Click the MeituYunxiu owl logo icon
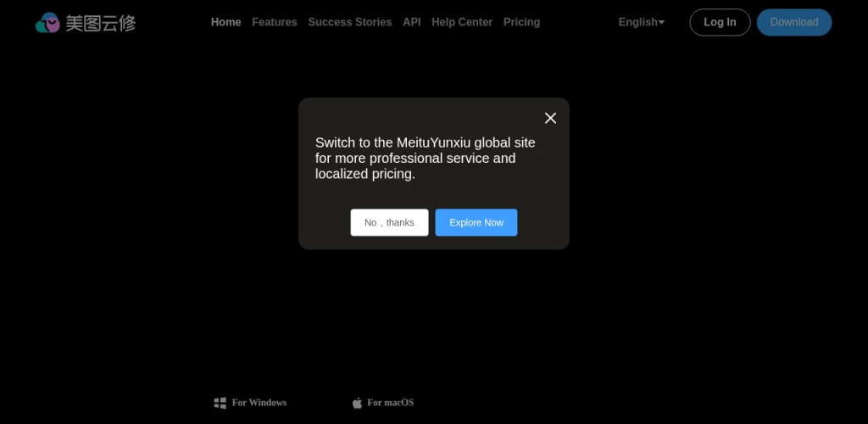Image resolution: width=868 pixels, height=424 pixels. tap(47, 23)
